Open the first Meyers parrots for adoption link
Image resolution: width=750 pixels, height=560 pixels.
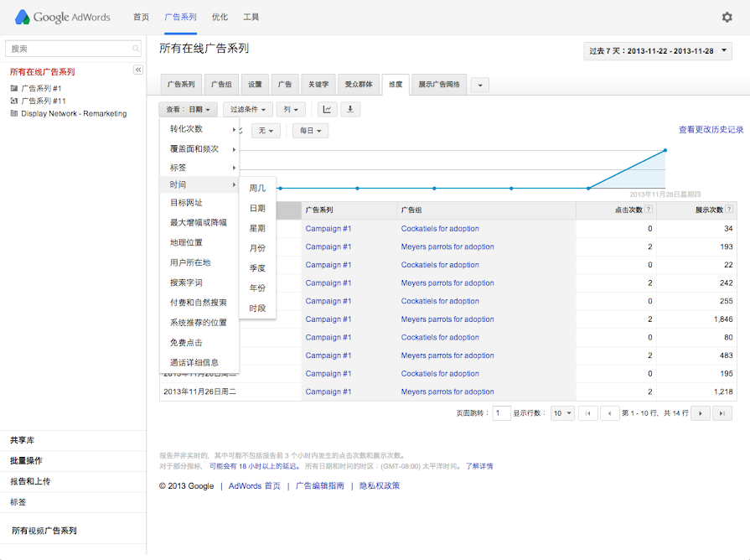tap(447, 246)
